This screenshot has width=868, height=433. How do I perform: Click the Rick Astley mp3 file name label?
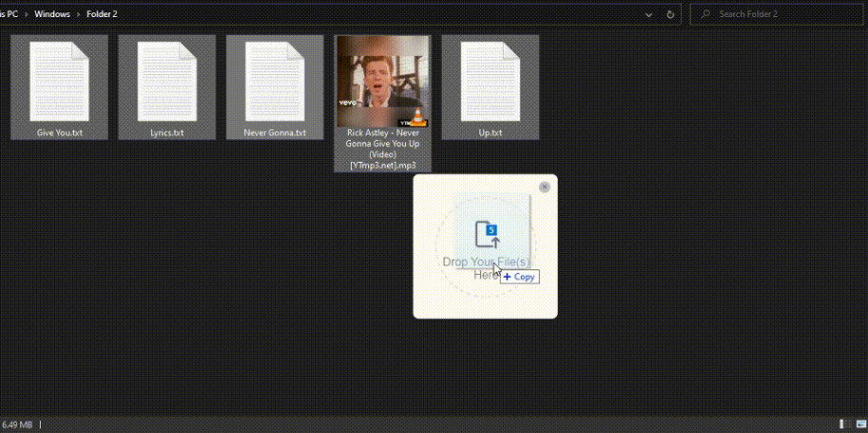382,149
